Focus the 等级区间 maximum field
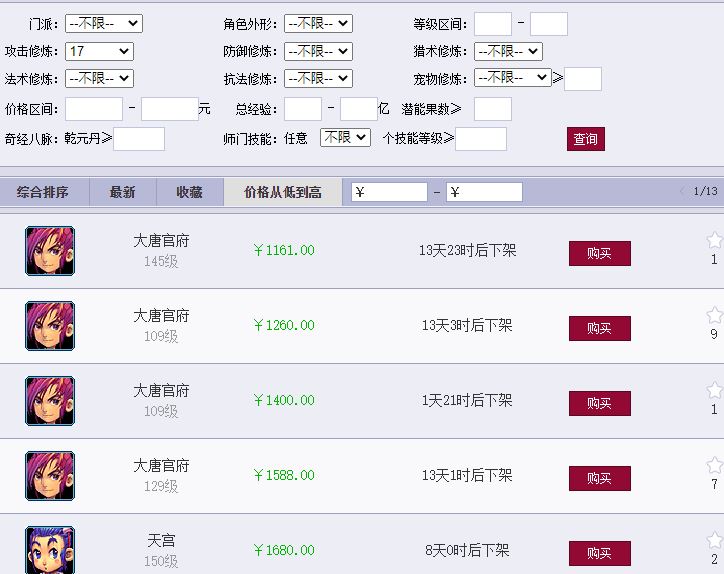724x574 pixels. [x=549, y=24]
